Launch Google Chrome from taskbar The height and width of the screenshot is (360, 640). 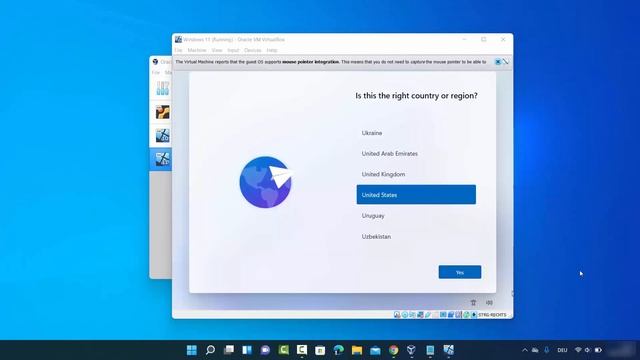pyautogui.click(x=393, y=350)
